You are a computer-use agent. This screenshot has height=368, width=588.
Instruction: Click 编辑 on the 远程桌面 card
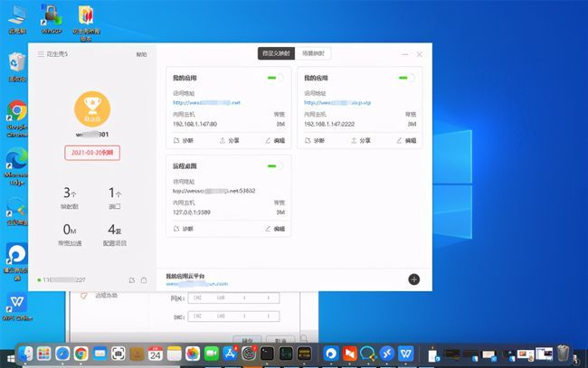(x=275, y=229)
